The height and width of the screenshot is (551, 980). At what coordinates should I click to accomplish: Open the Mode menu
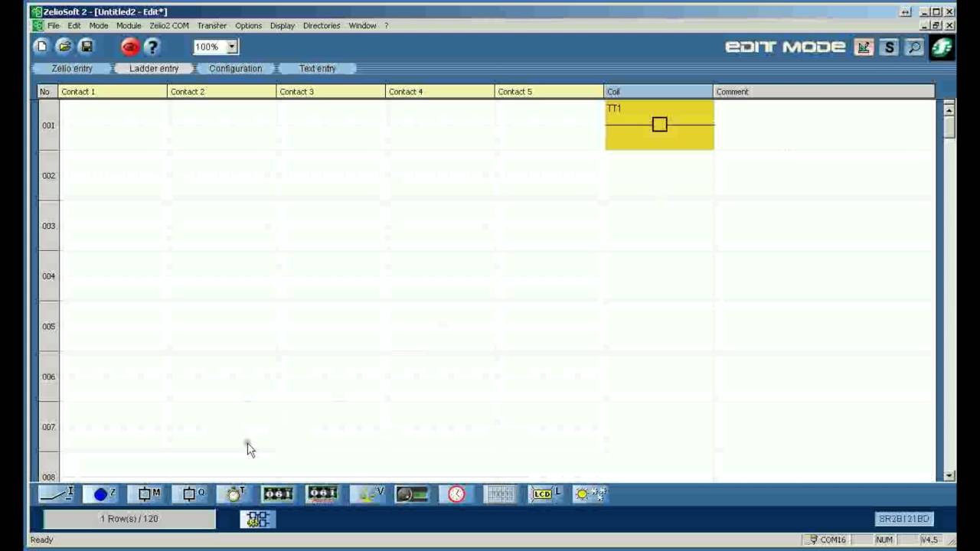pos(99,25)
